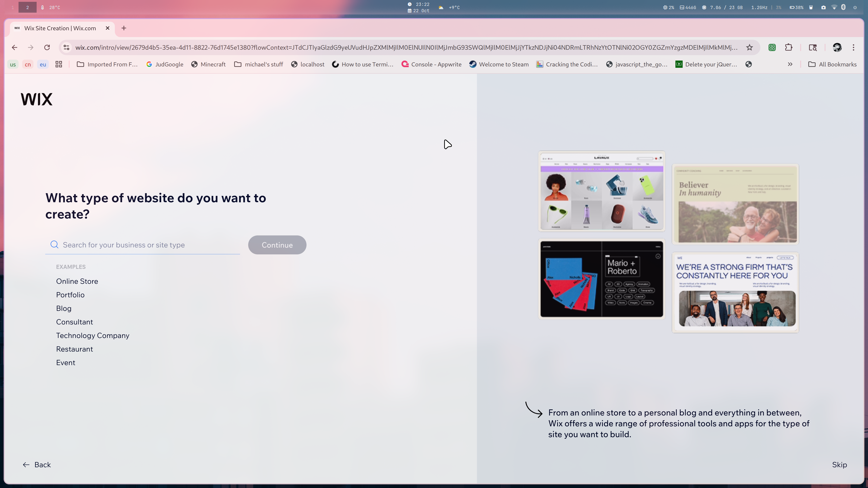
Task: Open the browser extensions puzzle icon
Action: coord(788,47)
